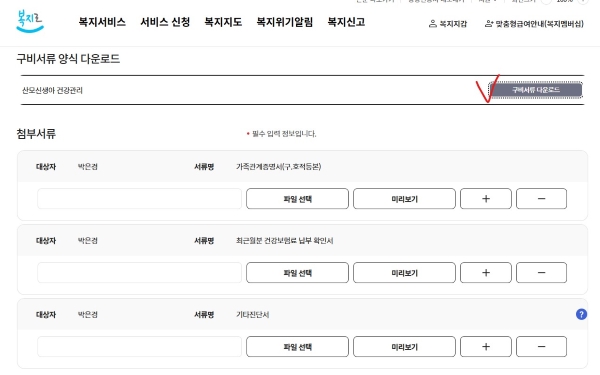Open the 복지지도 menu

click(x=223, y=22)
